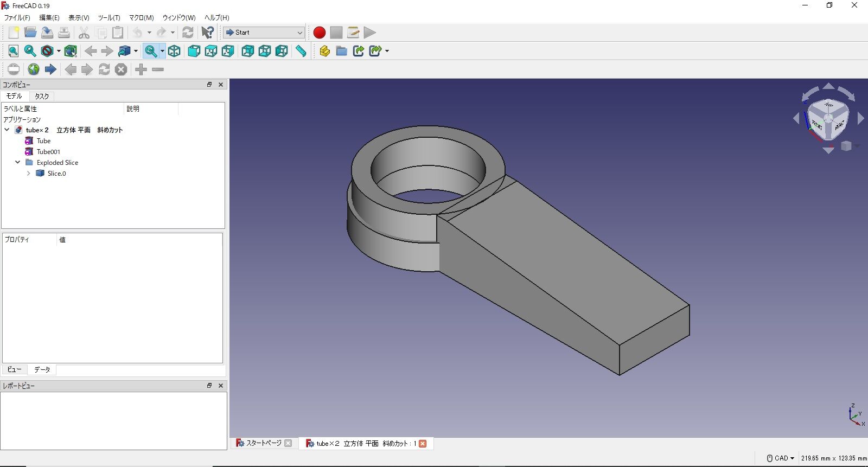Fit all content in view icon

(x=14, y=51)
